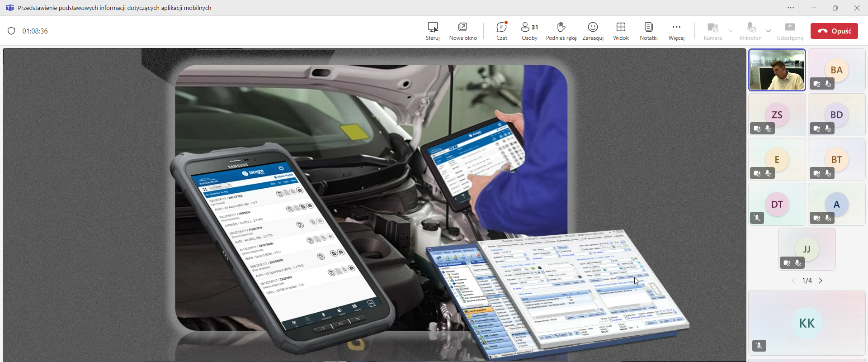Toggle the Kamera camera button
This screenshot has height=362, width=868.
[x=713, y=31]
